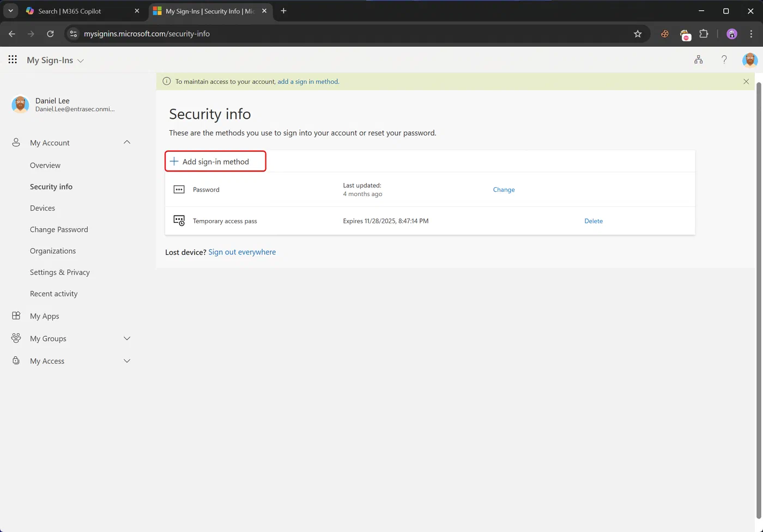View site information in address bar
This screenshot has height=532, width=763.
(74, 34)
